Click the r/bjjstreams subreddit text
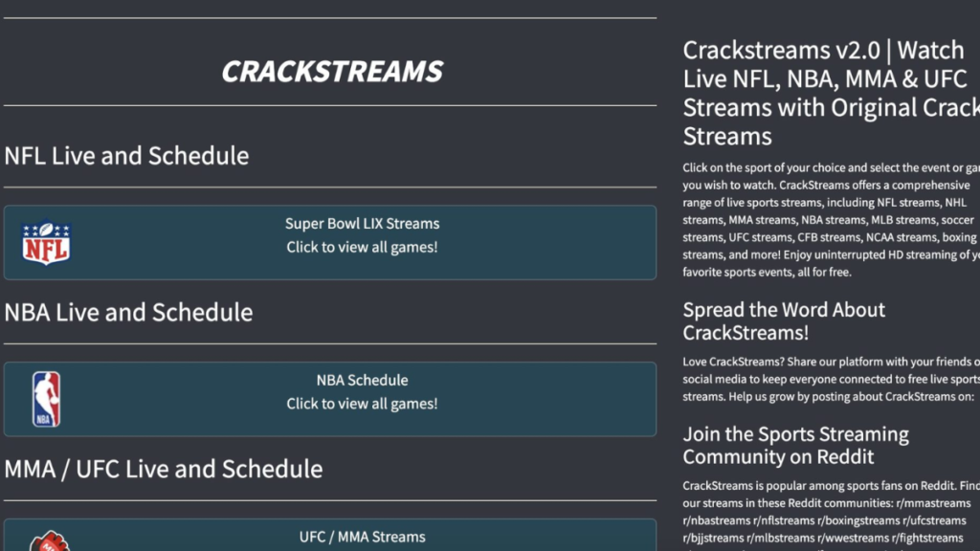Viewport: 980px width, 551px height. (713, 539)
